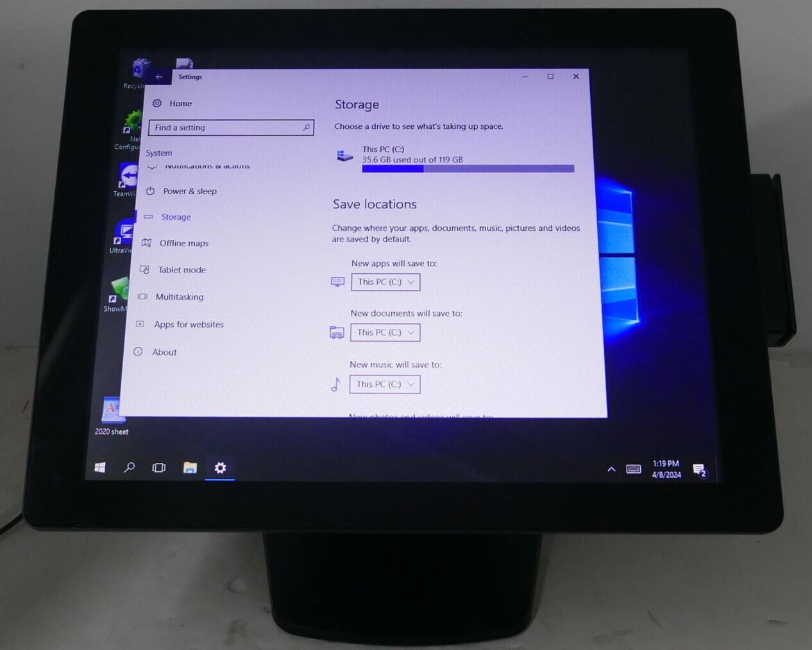812x650 pixels.
Task: Click the Storage heading text
Action: point(357,104)
